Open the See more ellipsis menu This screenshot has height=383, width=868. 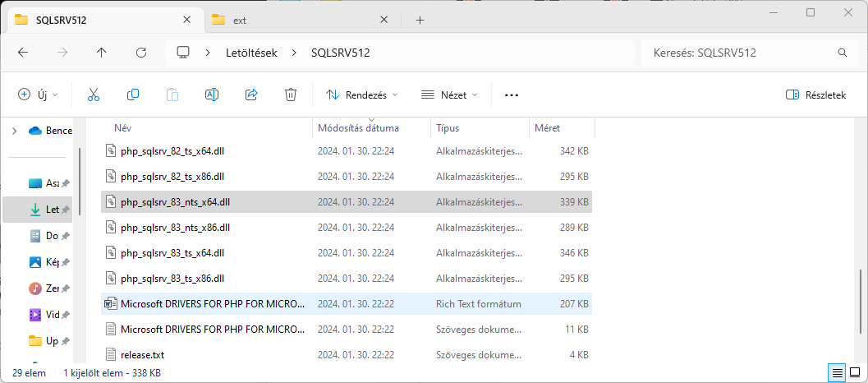tap(512, 95)
